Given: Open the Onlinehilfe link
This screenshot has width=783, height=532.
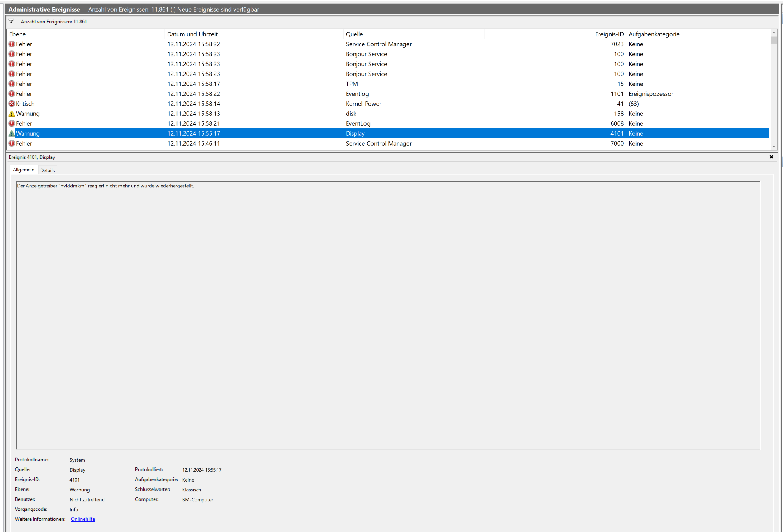Looking at the screenshot, I should tap(82, 519).
